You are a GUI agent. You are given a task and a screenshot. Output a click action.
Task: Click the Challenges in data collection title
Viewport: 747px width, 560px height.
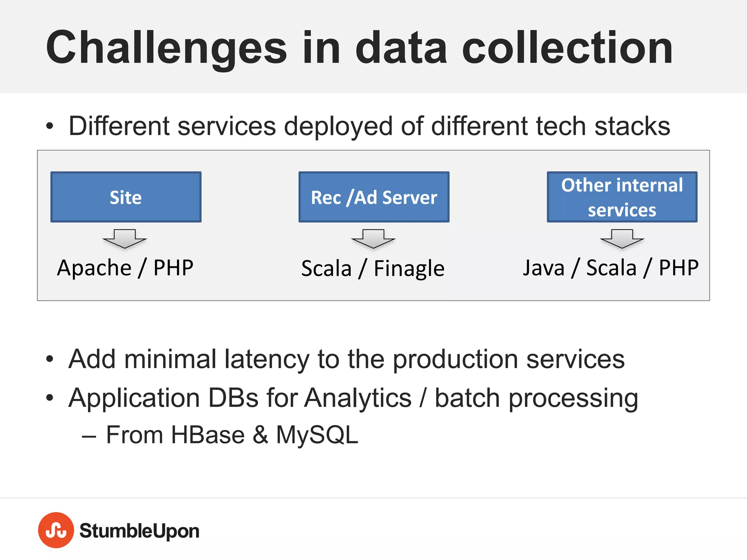(359, 48)
